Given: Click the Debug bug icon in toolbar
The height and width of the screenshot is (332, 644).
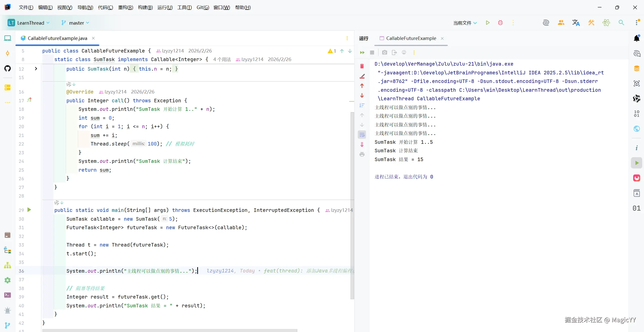Looking at the screenshot, I should coord(500,23).
